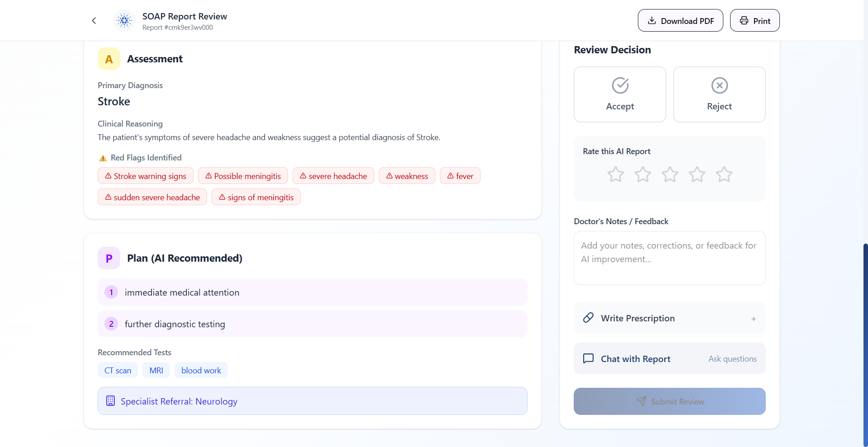Image resolution: width=868 pixels, height=447 pixels.
Task: Click the plus icon on Write Prescription
Action: click(754, 319)
